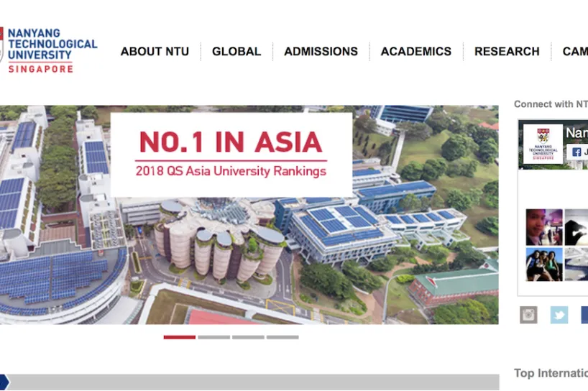Open the black-and-white silhouette photo thumbnail

tap(576, 227)
